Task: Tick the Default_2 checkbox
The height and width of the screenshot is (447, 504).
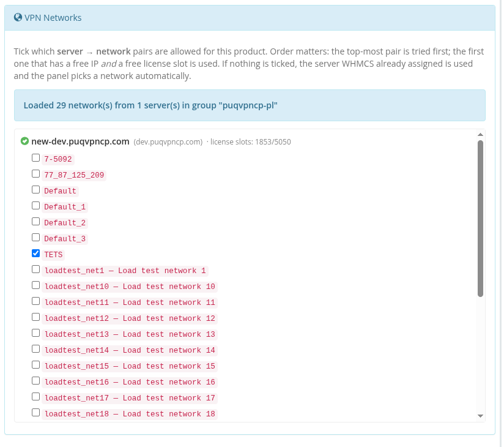Action: point(36,222)
